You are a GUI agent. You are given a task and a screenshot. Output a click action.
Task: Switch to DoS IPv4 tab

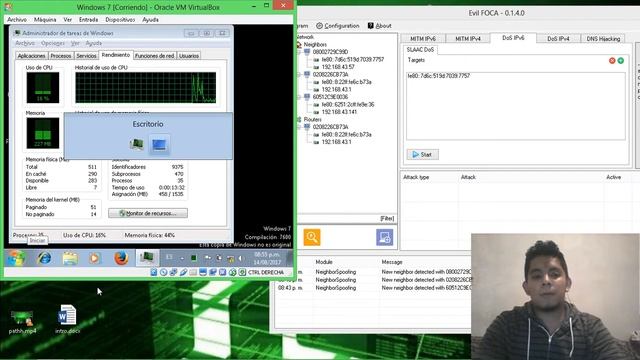click(558, 38)
